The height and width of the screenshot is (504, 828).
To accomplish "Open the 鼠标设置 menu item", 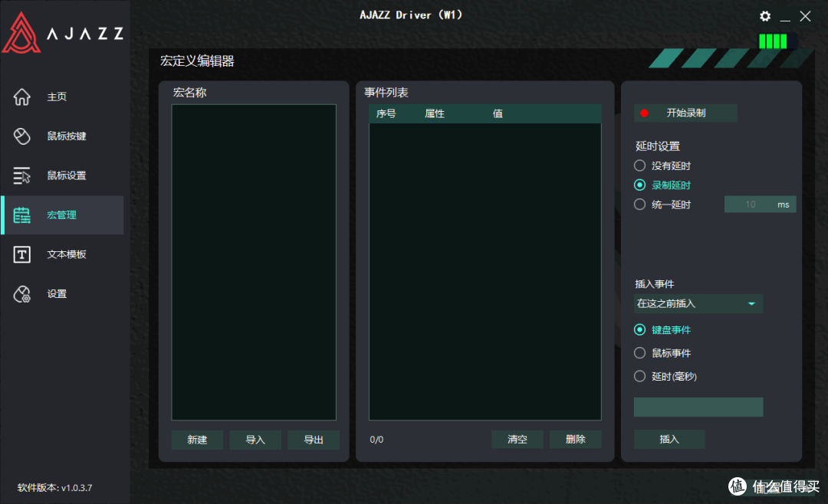I will (x=67, y=175).
